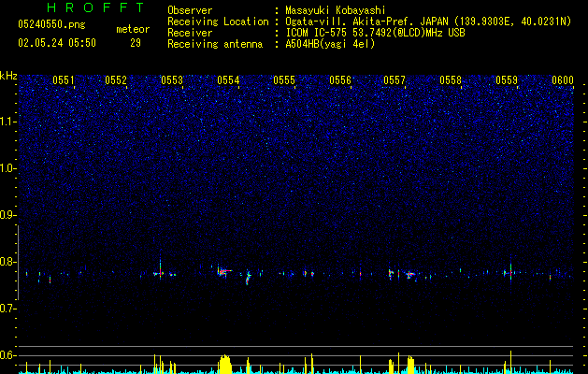Click the wide yellow power block right of 0557
Image resolution: width=588 pixels, height=374 pixels.
tap(410, 366)
